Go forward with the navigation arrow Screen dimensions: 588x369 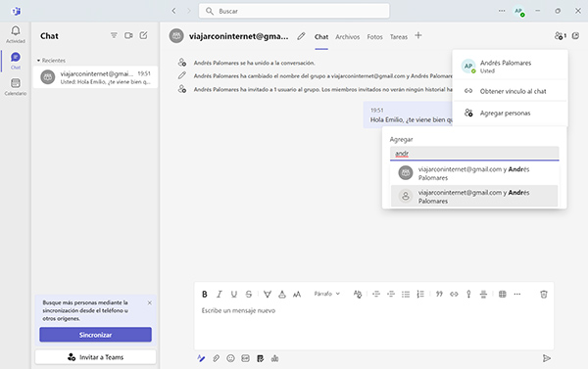pos(188,11)
